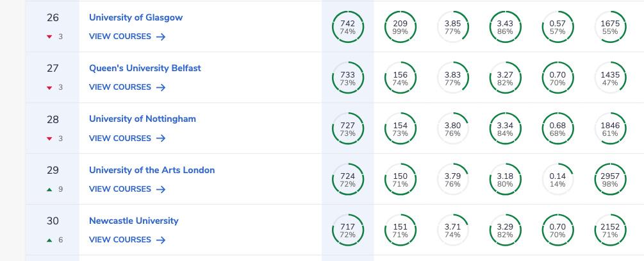Open the University of Nottingham link

pos(142,119)
